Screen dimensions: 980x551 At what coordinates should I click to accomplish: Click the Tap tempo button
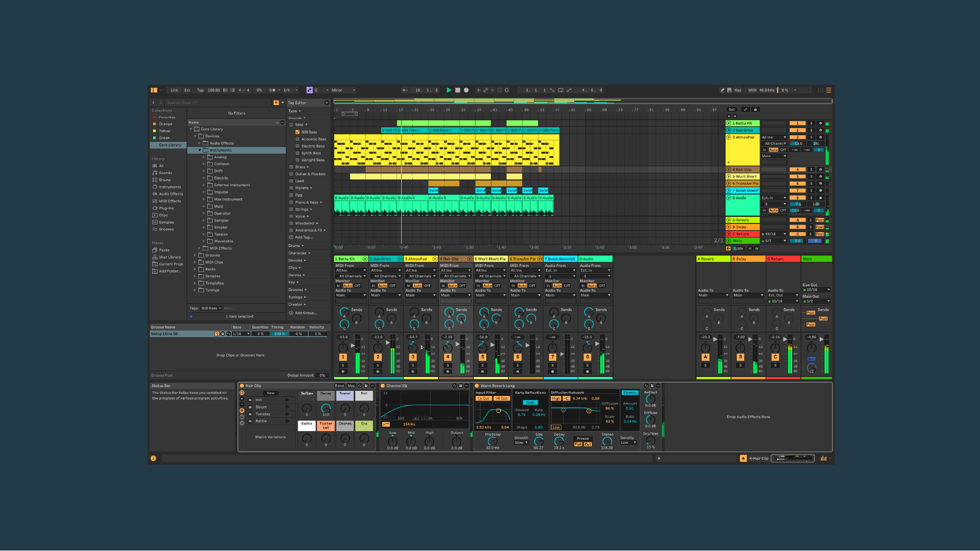(200, 90)
